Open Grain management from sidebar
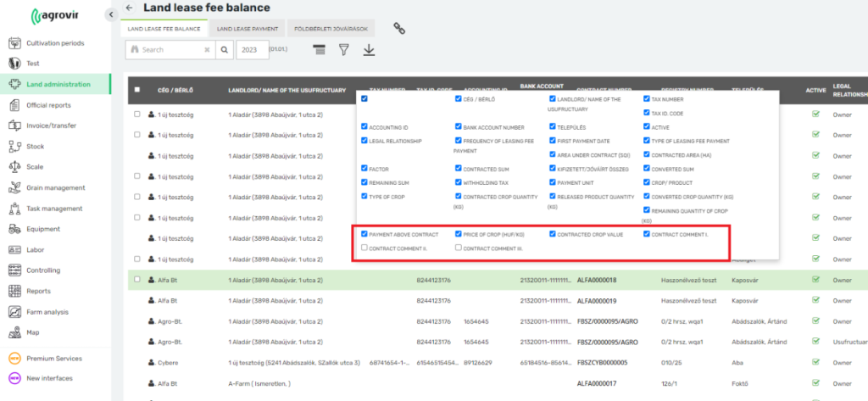Screen dimensions: 868x401 55,187
